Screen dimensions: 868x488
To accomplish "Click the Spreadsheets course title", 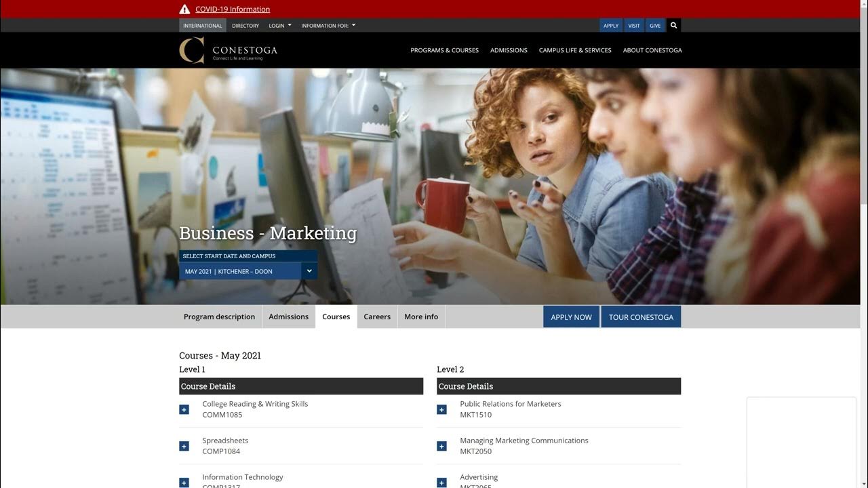I will point(225,441).
